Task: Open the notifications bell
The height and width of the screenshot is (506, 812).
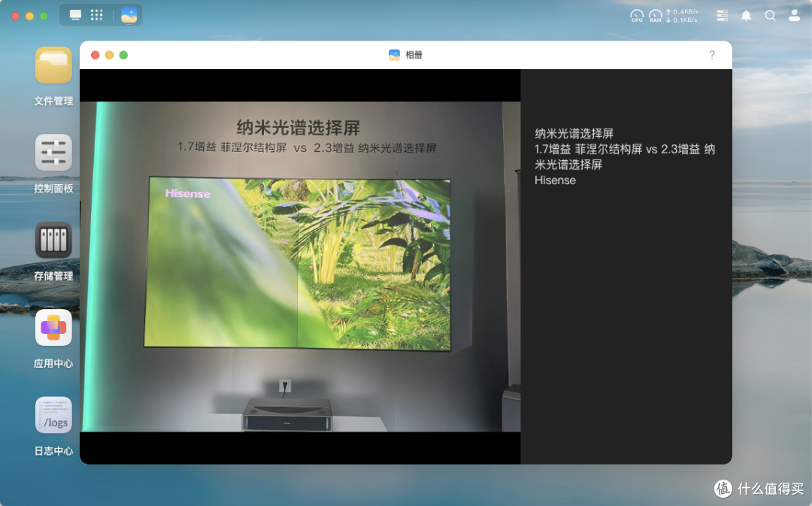Action: (747, 16)
